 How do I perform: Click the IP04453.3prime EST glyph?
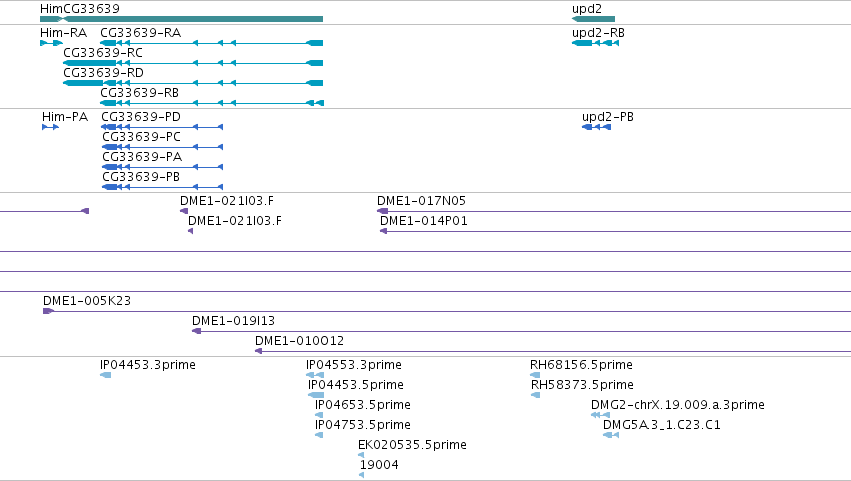(x=106, y=375)
